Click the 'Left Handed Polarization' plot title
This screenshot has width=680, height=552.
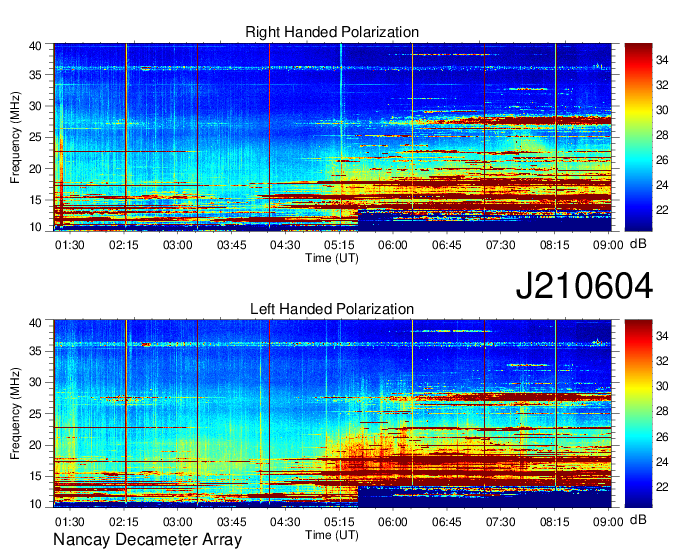click(x=332, y=309)
